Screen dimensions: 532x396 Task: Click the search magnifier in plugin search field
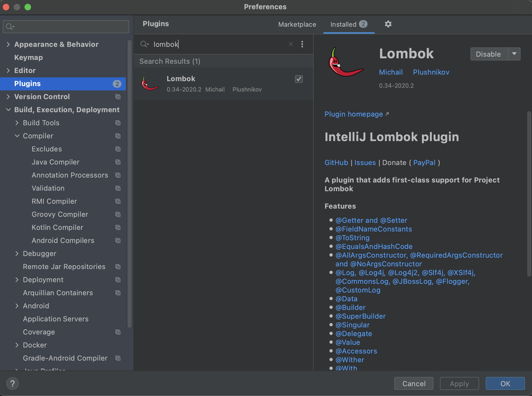point(144,44)
